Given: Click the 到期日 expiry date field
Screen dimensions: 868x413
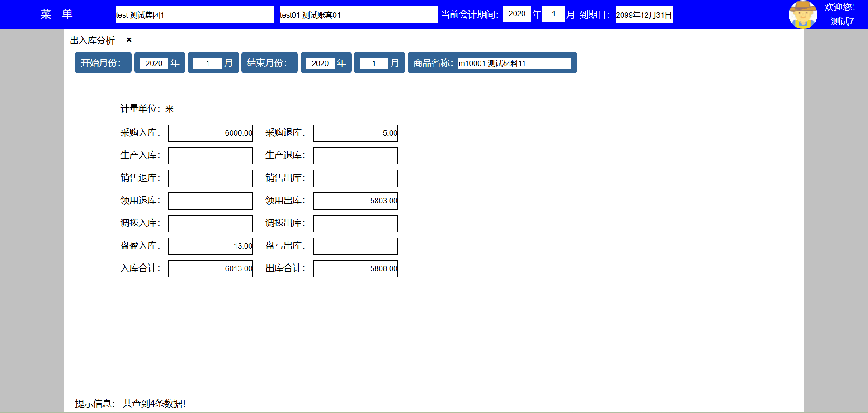Looking at the screenshot, I should (644, 14).
